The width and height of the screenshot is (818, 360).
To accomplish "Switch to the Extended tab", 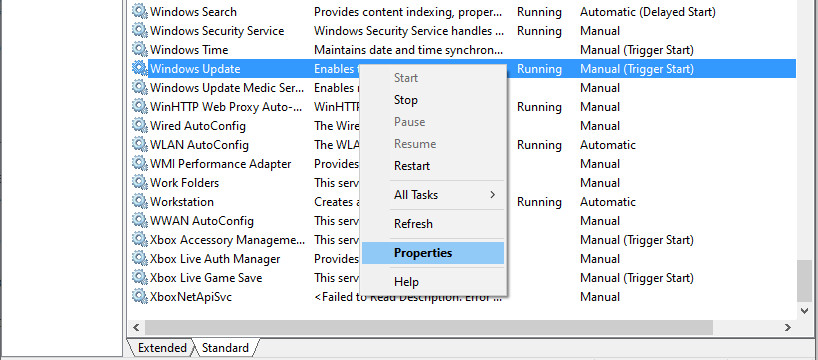I will click(161, 347).
